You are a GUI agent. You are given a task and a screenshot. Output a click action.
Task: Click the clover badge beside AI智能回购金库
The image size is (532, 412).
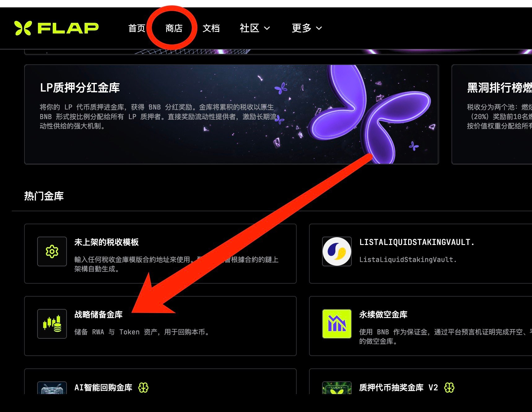pos(143,388)
